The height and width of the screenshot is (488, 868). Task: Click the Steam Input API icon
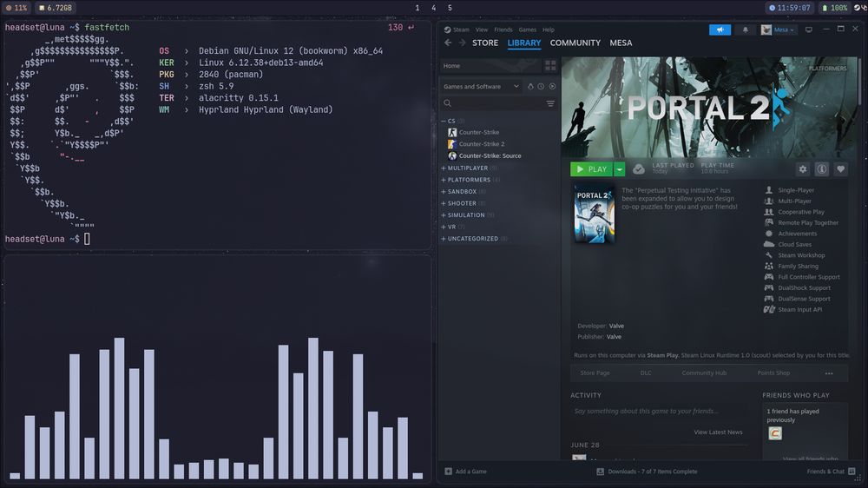point(769,310)
